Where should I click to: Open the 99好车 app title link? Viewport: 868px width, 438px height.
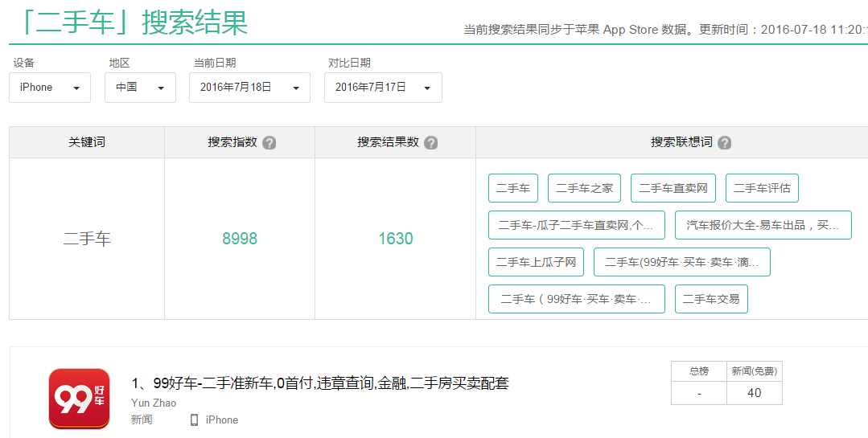(320, 383)
